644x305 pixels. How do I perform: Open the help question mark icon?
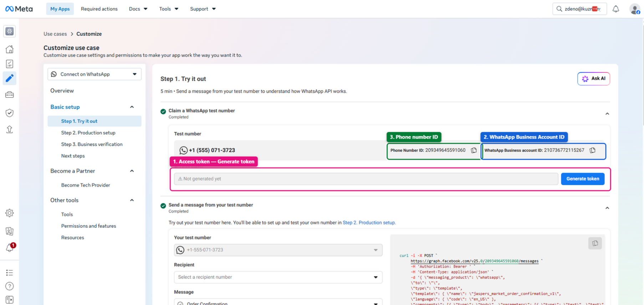[x=10, y=286]
